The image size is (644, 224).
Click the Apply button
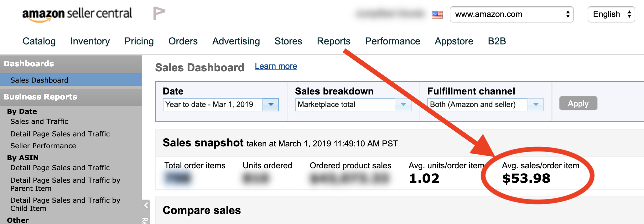coord(578,104)
